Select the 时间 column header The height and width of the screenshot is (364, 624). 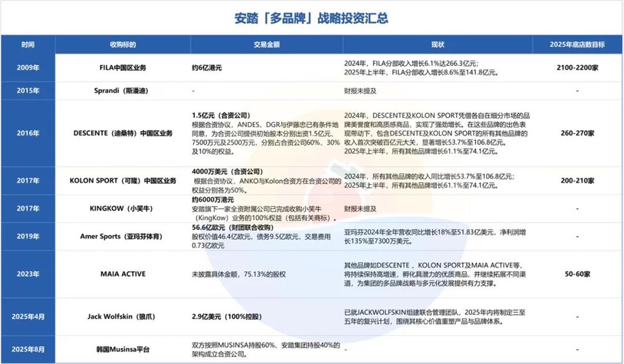[28, 44]
